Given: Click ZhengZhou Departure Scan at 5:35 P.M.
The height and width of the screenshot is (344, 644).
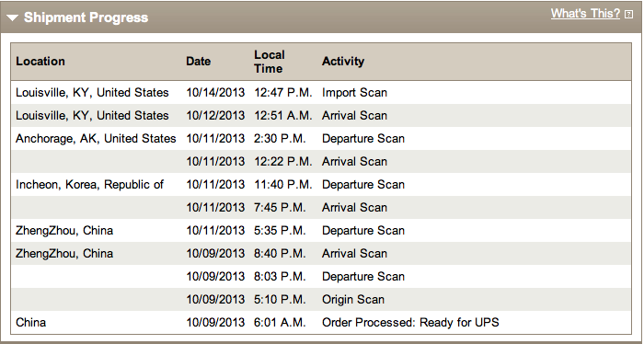Looking at the screenshot, I should 321,230.
